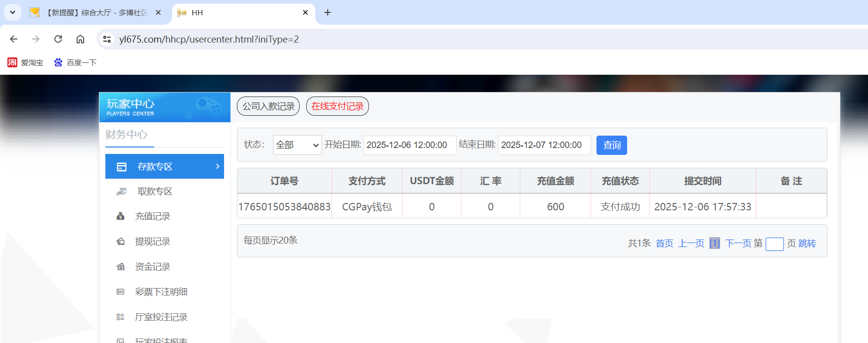Click the 厅室投注记录 icon

120,317
